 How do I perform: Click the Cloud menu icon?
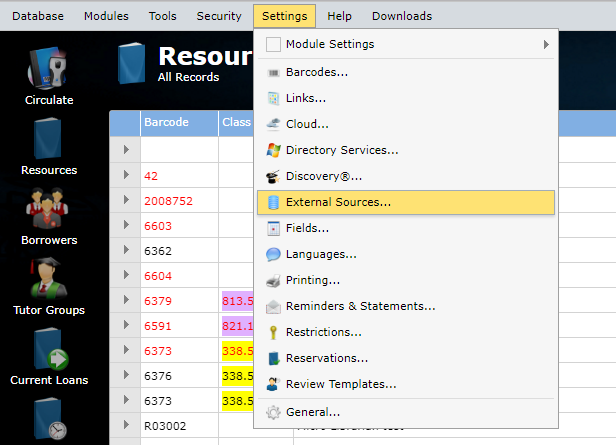point(273,124)
